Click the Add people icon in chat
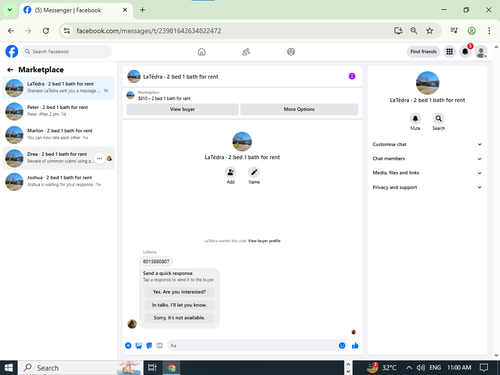Viewport: 500px width, 375px height. tap(231, 172)
